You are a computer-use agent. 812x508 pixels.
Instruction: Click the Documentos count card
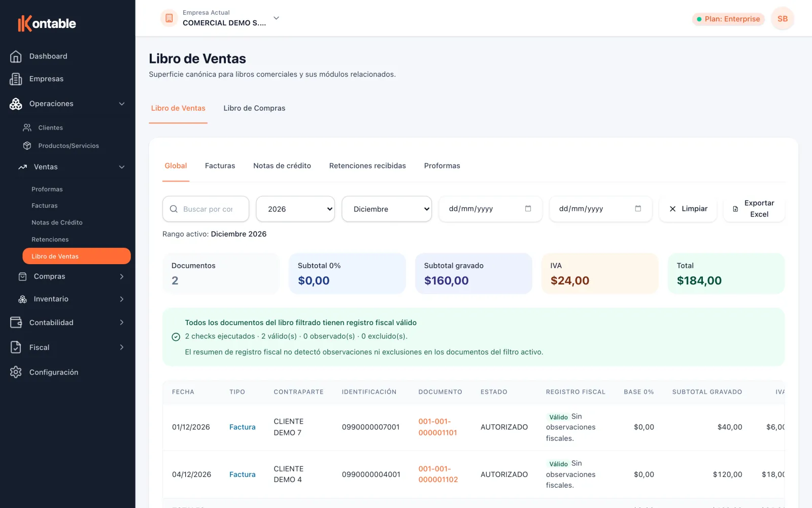[221, 273]
